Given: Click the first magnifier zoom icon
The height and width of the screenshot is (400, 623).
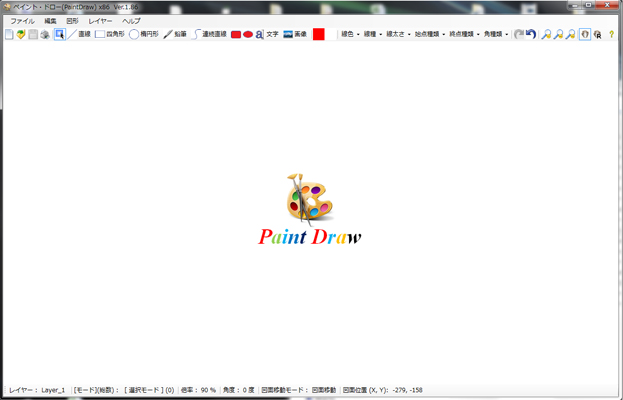Looking at the screenshot, I should (546, 35).
